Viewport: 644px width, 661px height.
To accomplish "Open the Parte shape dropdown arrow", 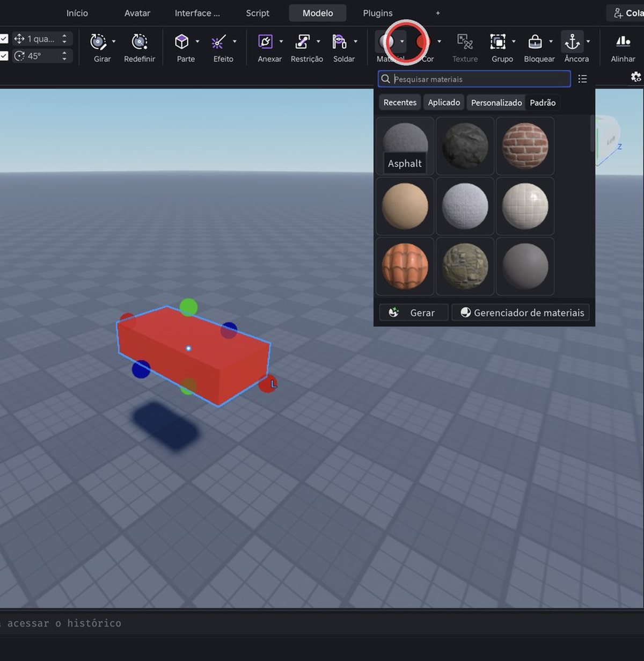I will (x=197, y=41).
